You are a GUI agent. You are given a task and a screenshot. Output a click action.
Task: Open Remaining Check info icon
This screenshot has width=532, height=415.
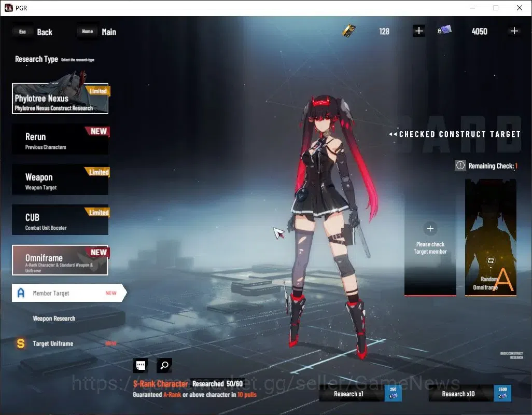pyautogui.click(x=460, y=165)
